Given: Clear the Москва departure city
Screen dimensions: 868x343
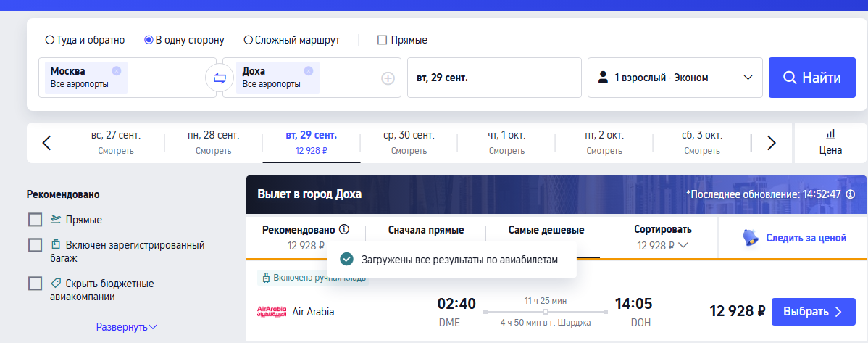Looking at the screenshot, I should (x=117, y=70).
